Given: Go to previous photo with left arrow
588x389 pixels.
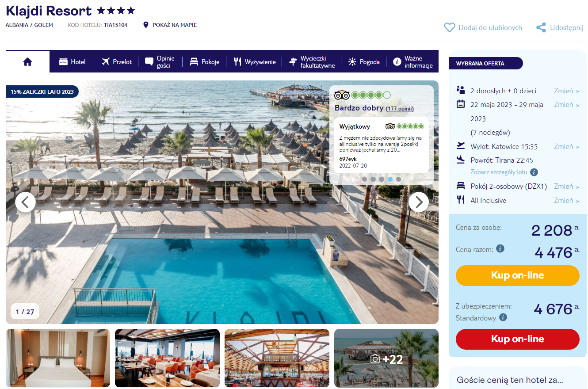Looking at the screenshot, I should (25, 202).
